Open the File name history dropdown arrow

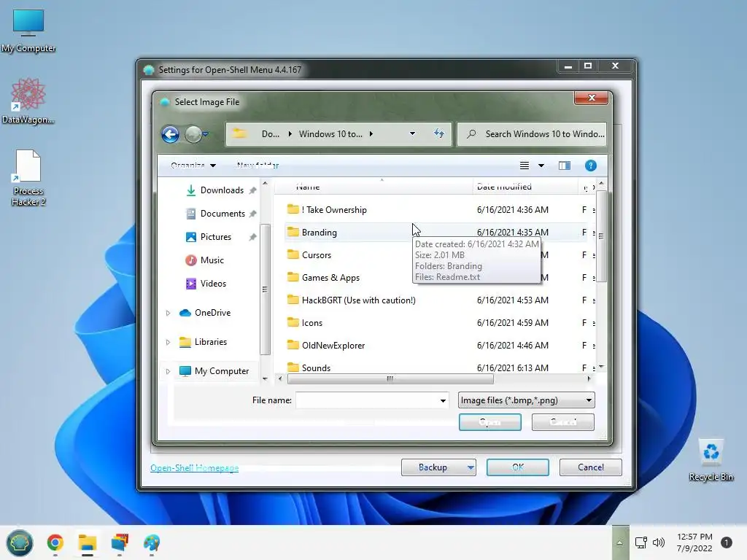pos(443,400)
